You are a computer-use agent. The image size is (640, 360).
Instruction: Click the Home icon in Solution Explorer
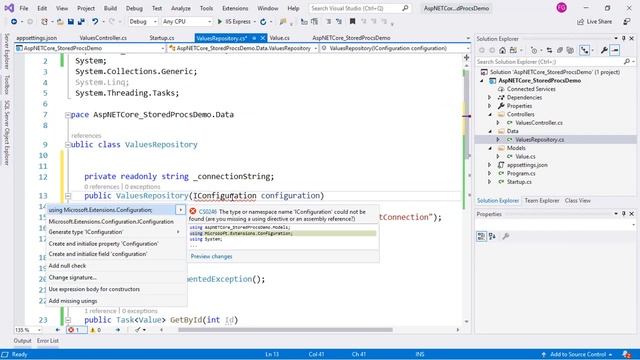(x=502, y=50)
